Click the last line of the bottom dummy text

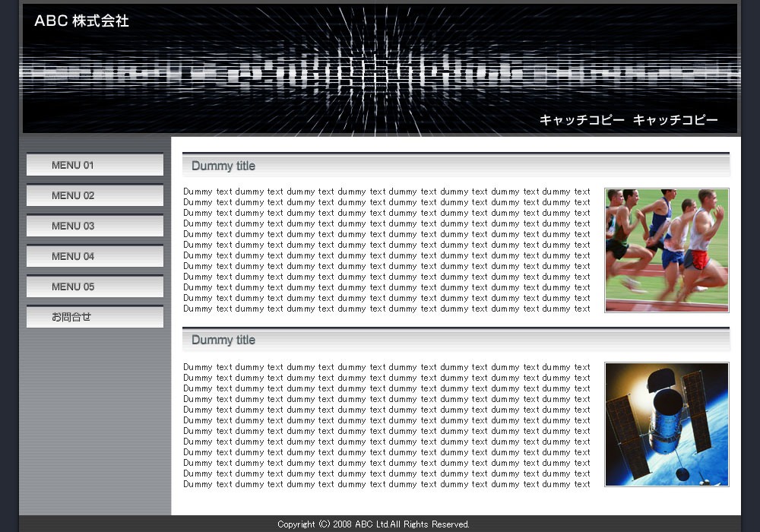point(386,484)
